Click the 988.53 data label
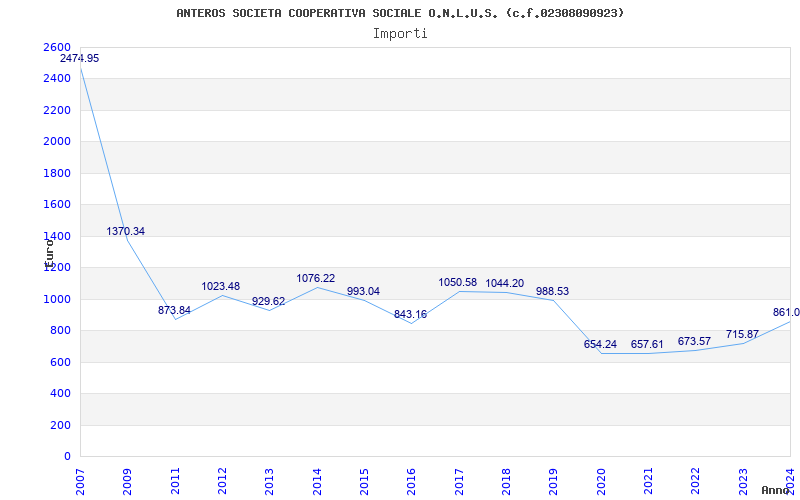 tap(553, 292)
